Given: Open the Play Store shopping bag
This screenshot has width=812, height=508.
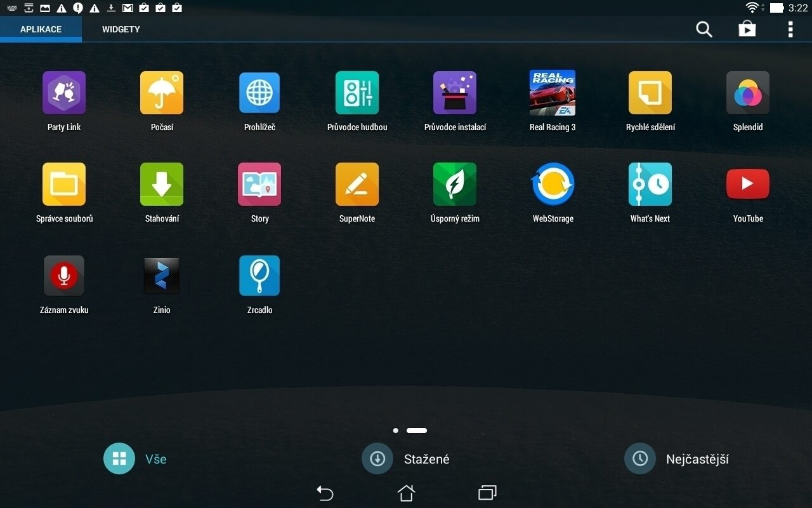Looking at the screenshot, I should 747,29.
